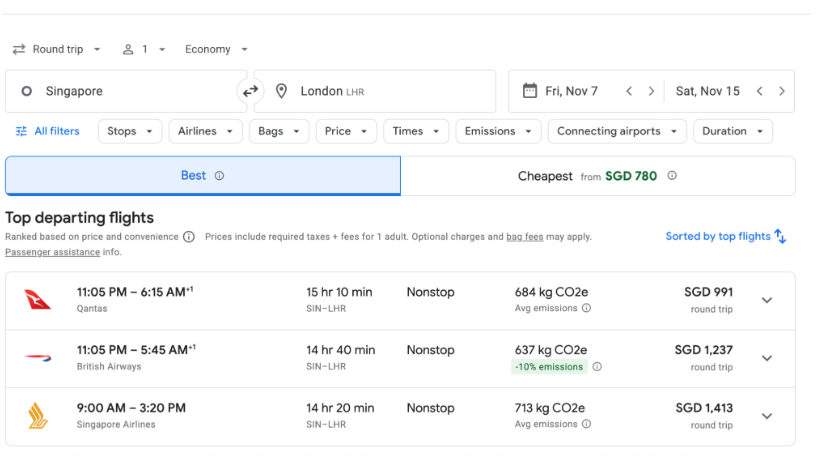Viewport: 817px width, 456px height.
Task: Click info icon beside -10% emissions badge
Action: (x=597, y=367)
